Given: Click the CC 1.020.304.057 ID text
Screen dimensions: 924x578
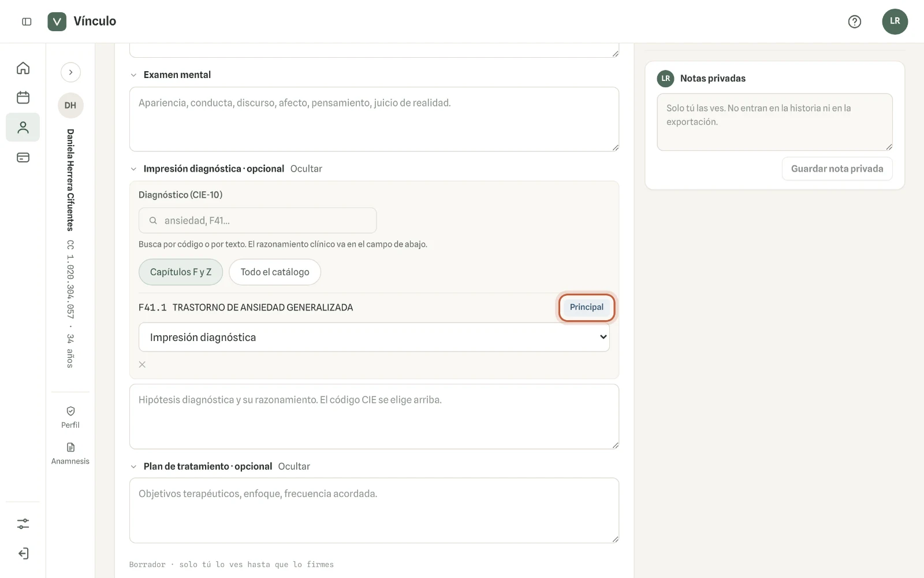Looking at the screenshot, I should (70, 279).
